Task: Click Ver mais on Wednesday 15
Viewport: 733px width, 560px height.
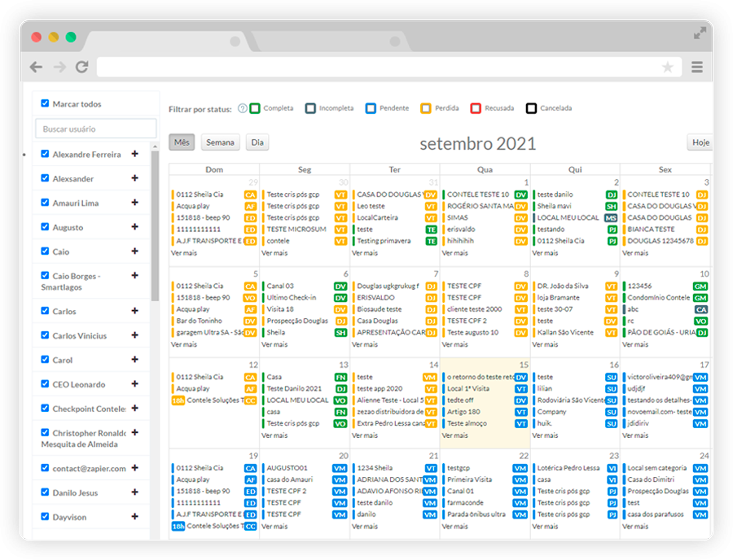Action: point(454,435)
